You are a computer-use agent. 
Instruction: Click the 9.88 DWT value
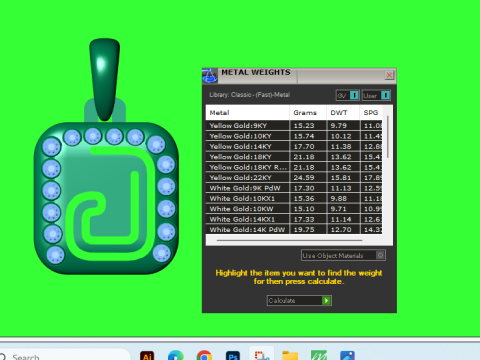pyautogui.click(x=339, y=198)
